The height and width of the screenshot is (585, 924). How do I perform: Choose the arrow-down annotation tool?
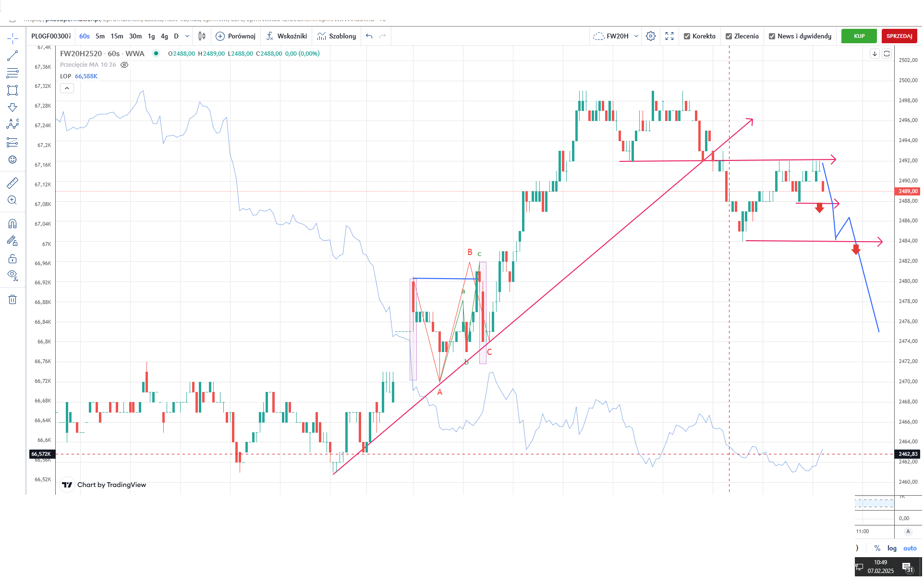tap(12, 108)
